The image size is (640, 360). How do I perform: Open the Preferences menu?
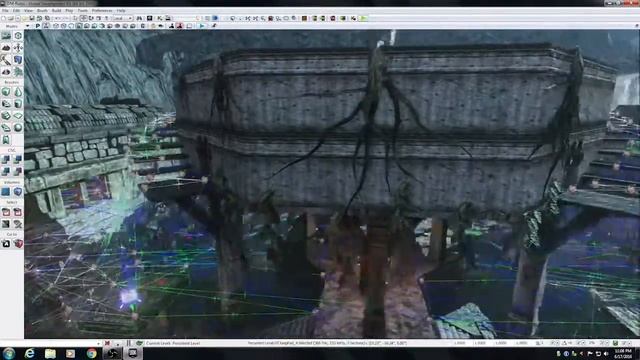[x=102, y=11]
